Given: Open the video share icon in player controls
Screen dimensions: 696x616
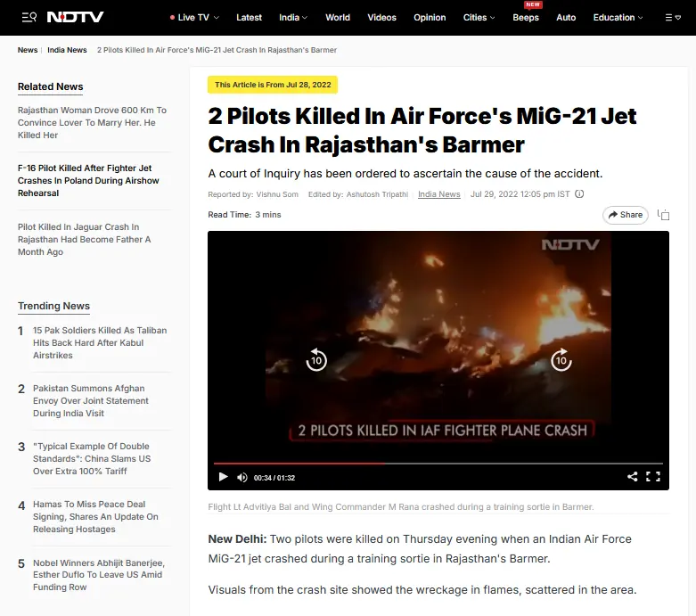Looking at the screenshot, I should [x=632, y=477].
